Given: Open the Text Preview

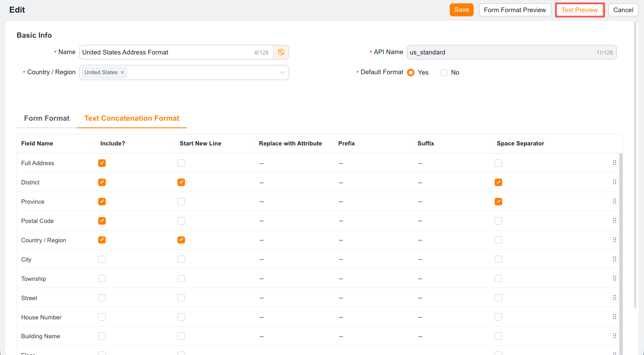Looking at the screenshot, I should (x=580, y=10).
